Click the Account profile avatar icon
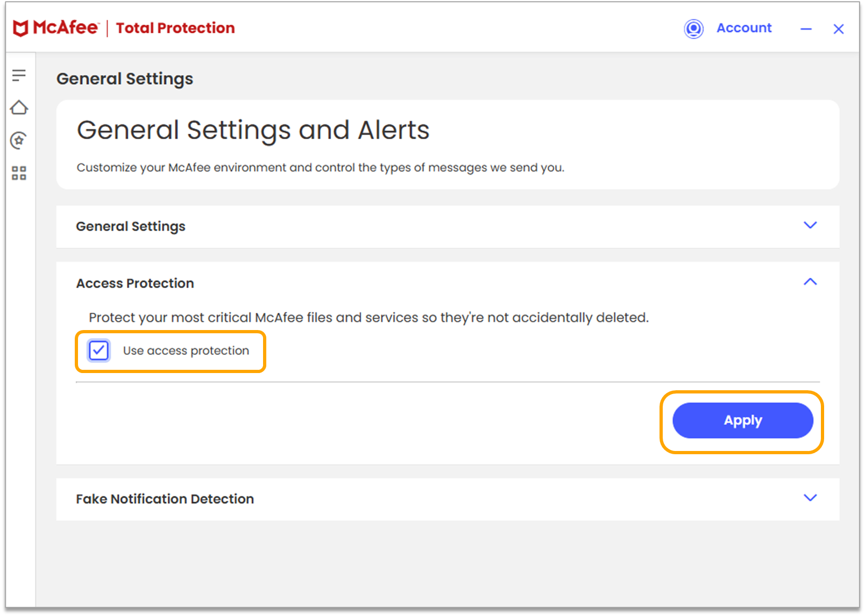 pyautogui.click(x=693, y=28)
